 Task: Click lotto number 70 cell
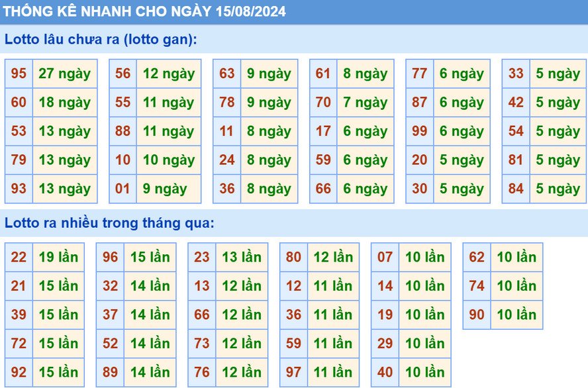pyautogui.click(x=323, y=103)
